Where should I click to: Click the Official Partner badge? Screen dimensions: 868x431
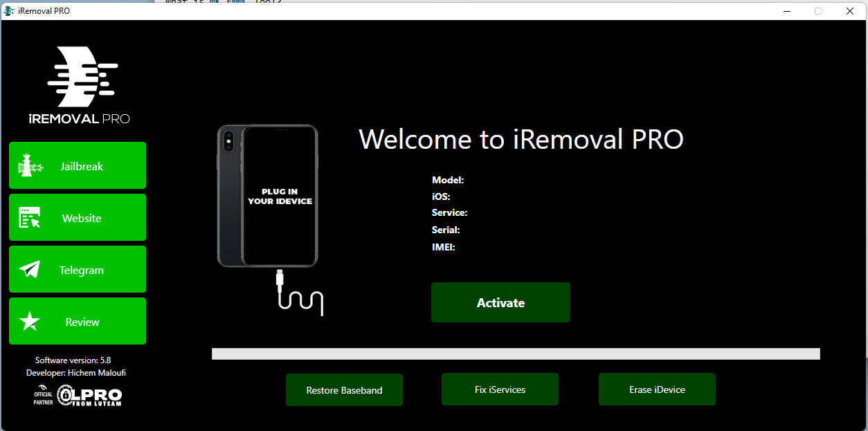point(43,395)
